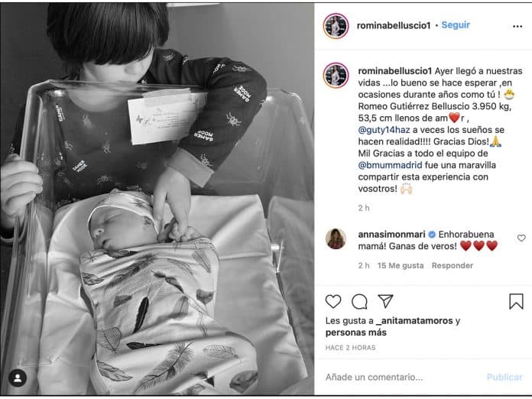This screenshot has height=399, width=532.
Task: Open the @bmummadrid mention link
Action: tap(390, 165)
